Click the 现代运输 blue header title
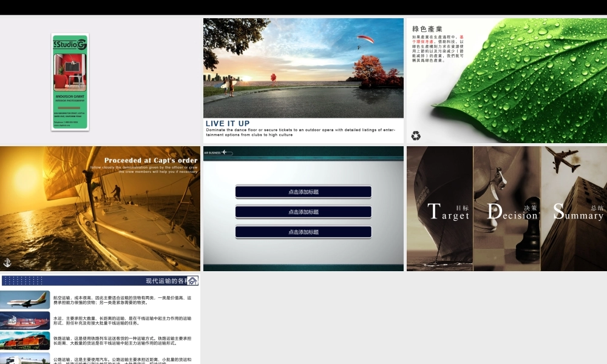607x364 pixels. (x=165, y=281)
